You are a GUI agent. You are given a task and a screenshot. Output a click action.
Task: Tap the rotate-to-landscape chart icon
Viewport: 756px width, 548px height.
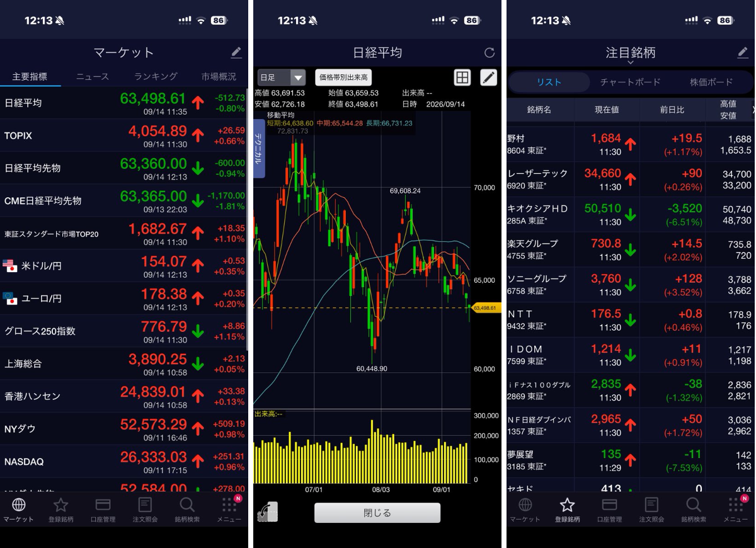tap(267, 512)
